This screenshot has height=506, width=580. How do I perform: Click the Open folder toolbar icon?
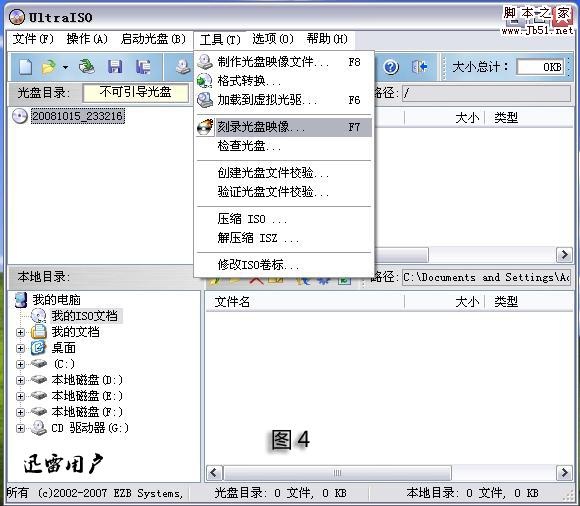[x=48, y=67]
